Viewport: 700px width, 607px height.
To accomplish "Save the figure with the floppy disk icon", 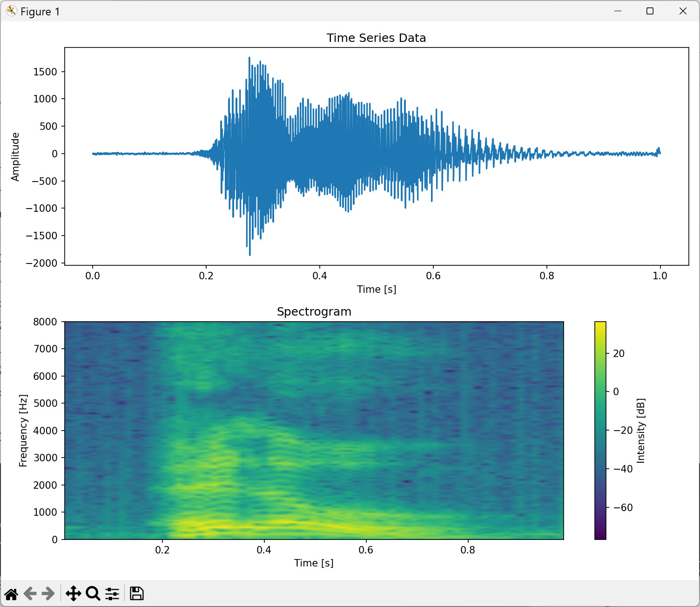I will (136, 594).
